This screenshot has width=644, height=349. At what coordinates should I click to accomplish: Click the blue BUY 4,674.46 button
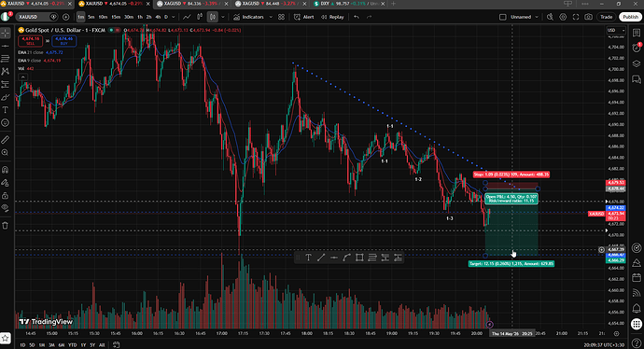64,41
